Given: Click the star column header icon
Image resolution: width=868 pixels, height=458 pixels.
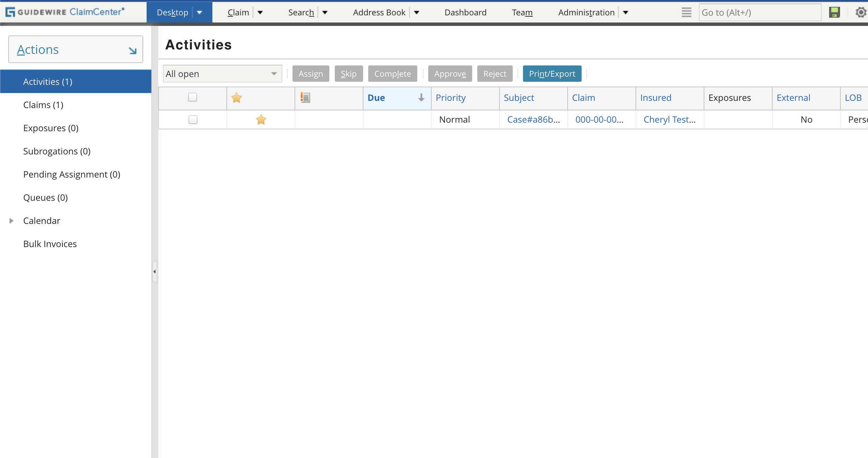Looking at the screenshot, I should pyautogui.click(x=236, y=98).
